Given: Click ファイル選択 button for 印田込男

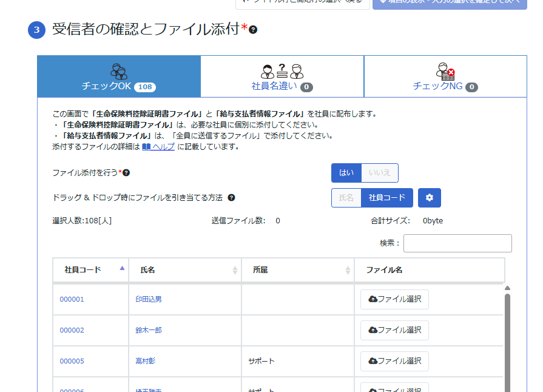Looking at the screenshot, I should (394, 299).
